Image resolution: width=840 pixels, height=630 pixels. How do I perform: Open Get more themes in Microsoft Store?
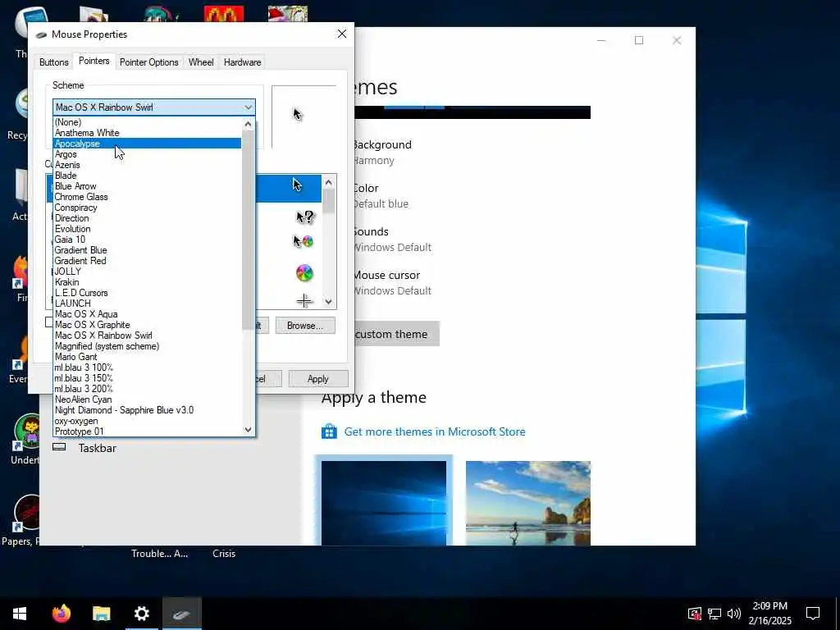[435, 431]
